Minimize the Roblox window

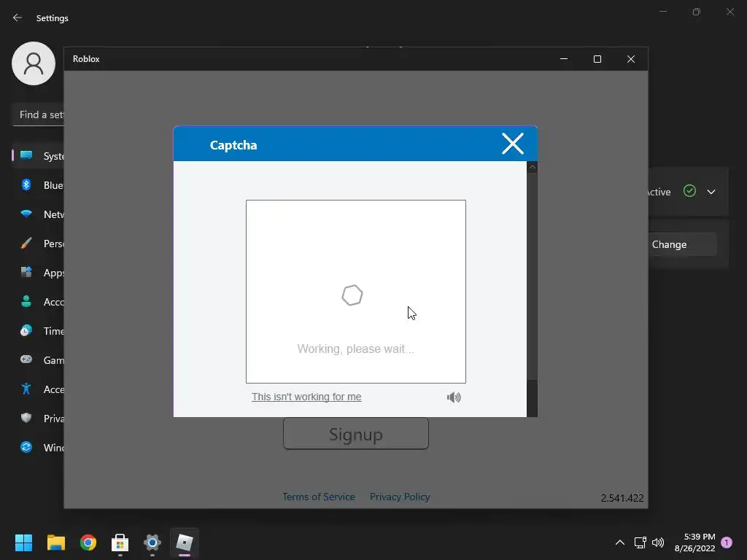564,59
